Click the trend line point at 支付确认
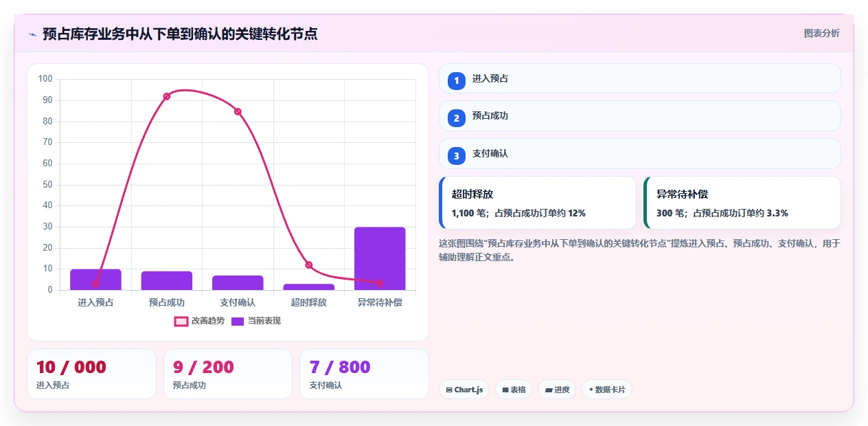Viewport: 868px width, 426px height. point(238,111)
